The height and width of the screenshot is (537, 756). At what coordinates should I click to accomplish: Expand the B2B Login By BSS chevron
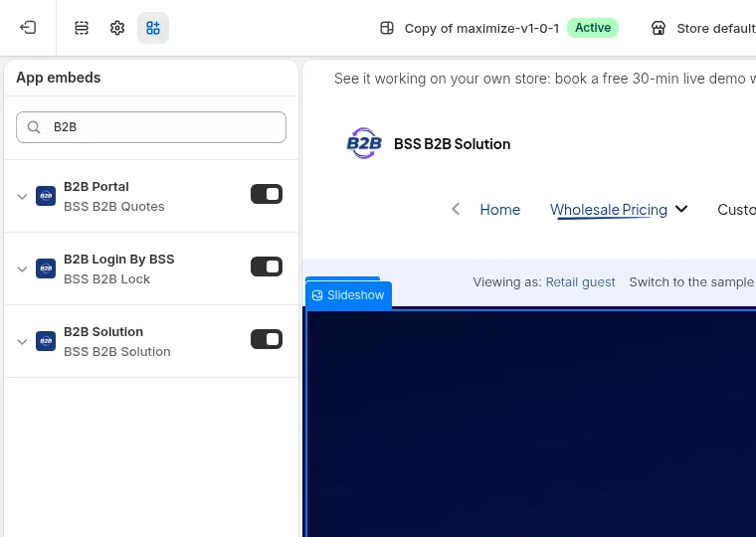(22, 268)
